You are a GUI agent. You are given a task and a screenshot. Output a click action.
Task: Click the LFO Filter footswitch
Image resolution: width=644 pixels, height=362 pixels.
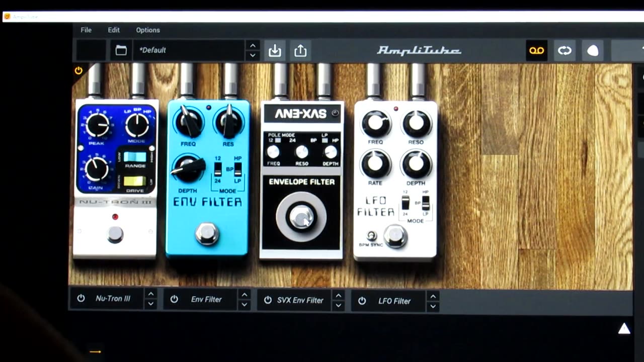click(x=395, y=236)
